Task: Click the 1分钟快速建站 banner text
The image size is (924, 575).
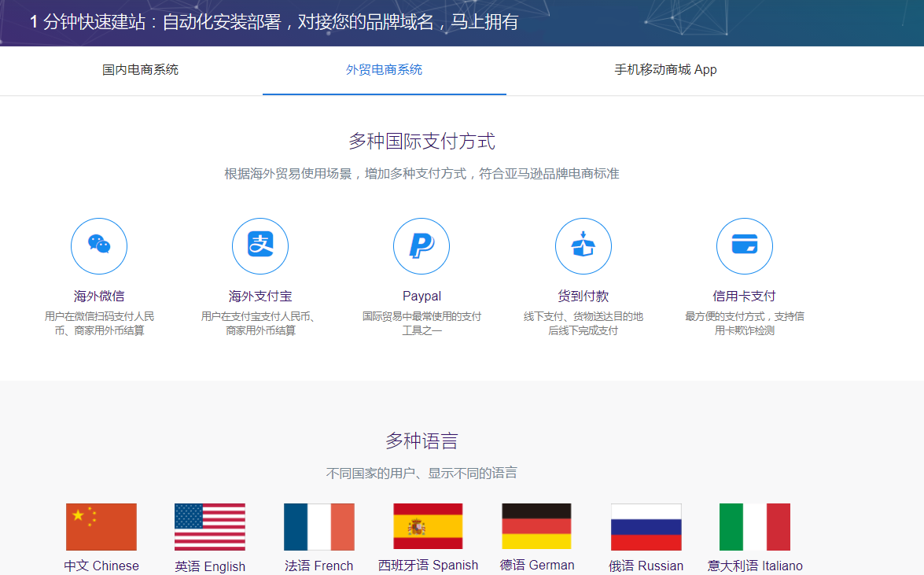Action: tap(274, 22)
